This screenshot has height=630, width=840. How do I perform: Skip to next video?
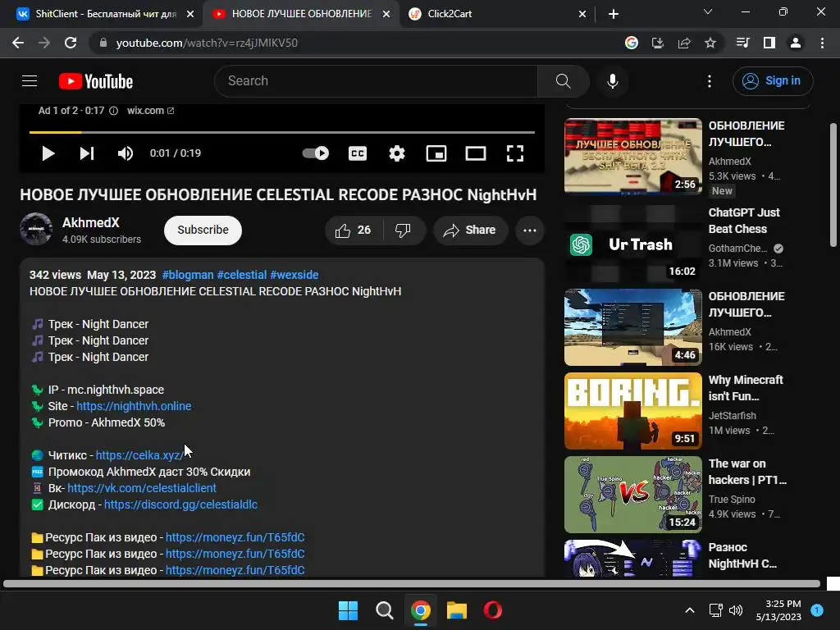point(87,153)
